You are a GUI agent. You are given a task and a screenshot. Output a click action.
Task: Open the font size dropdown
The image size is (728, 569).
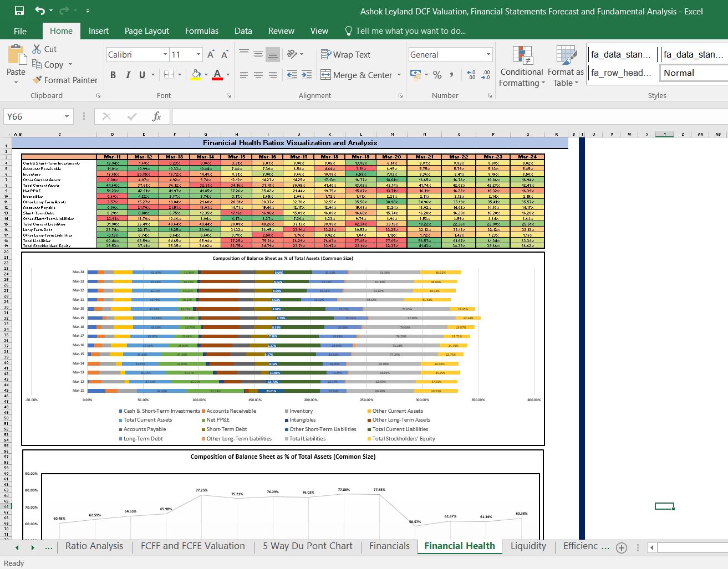click(198, 54)
